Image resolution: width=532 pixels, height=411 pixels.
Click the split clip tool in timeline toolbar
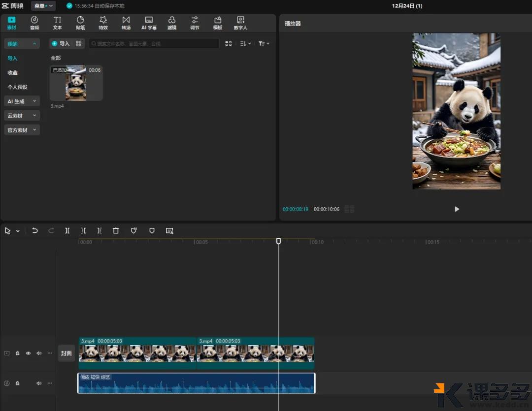tap(67, 230)
